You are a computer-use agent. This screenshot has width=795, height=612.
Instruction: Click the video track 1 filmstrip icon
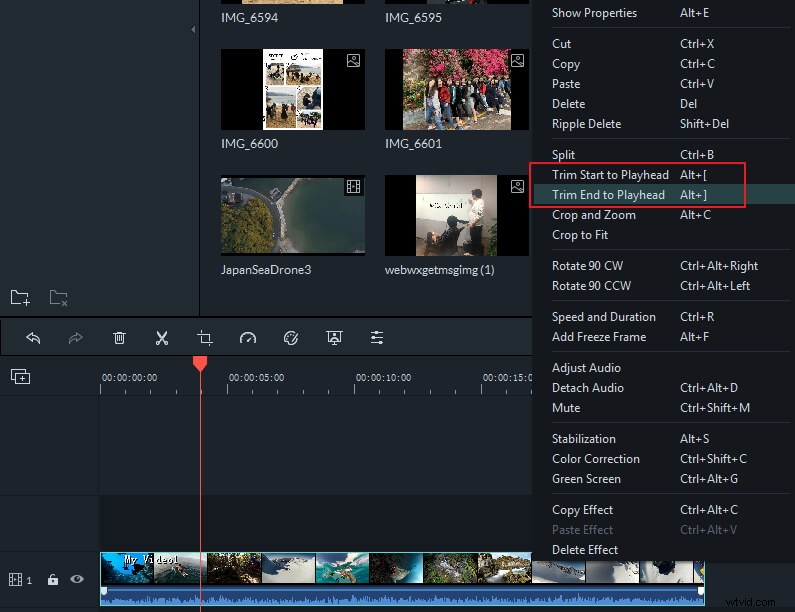pyautogui.click(x=16, y=579)
